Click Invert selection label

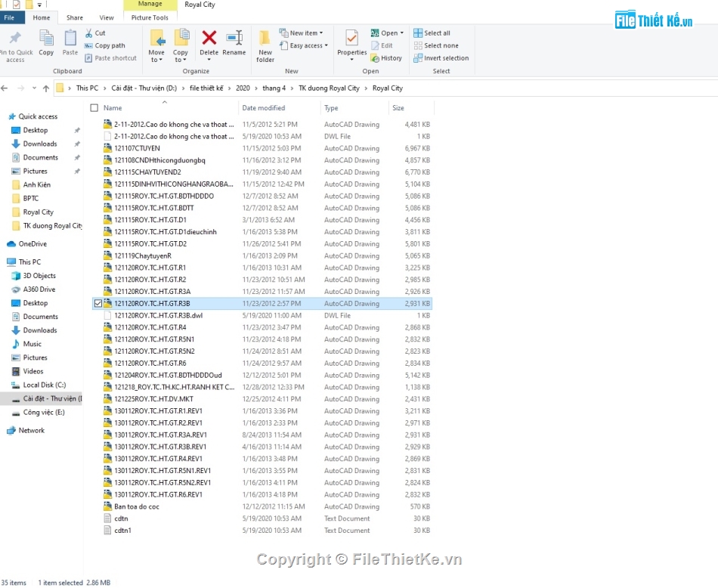pyautogui.click(x=447, y=58)
